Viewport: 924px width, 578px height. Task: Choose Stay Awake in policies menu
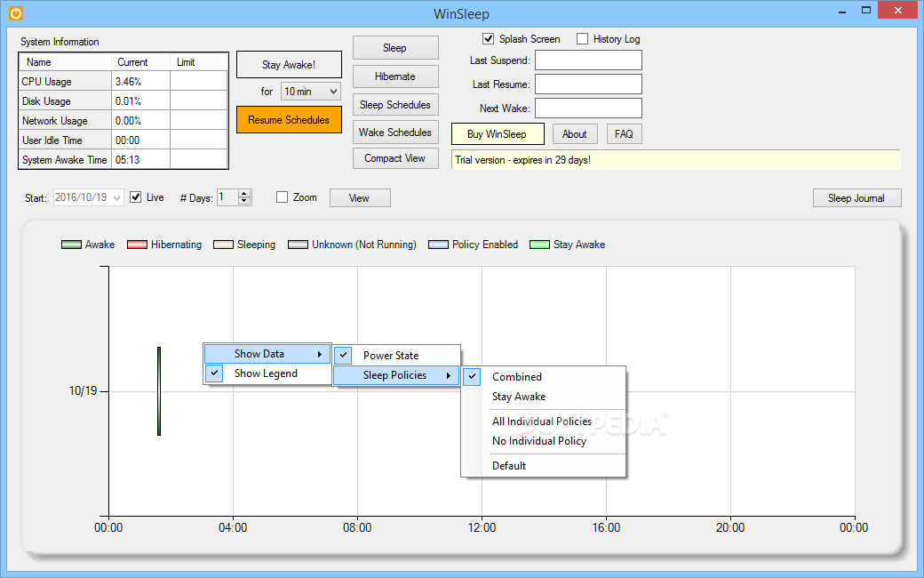(519, 397)
